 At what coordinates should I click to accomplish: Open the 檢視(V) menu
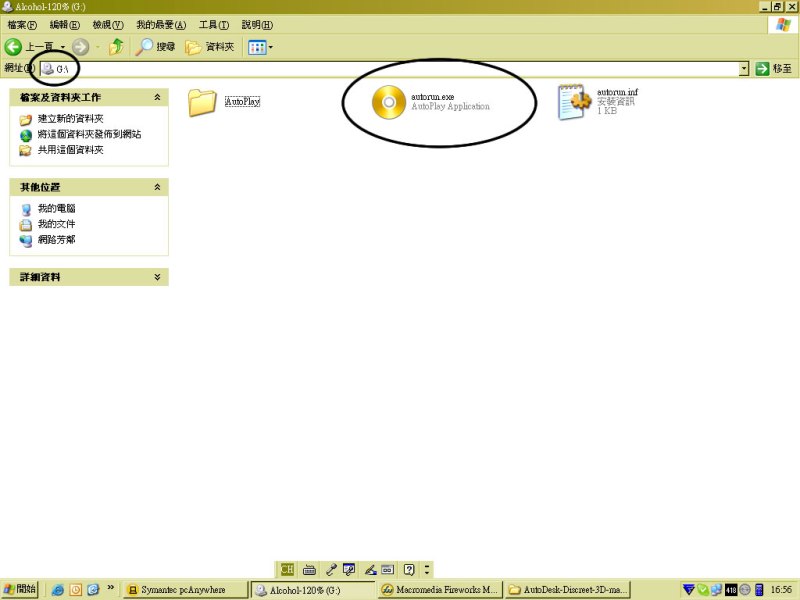[108, 24]
